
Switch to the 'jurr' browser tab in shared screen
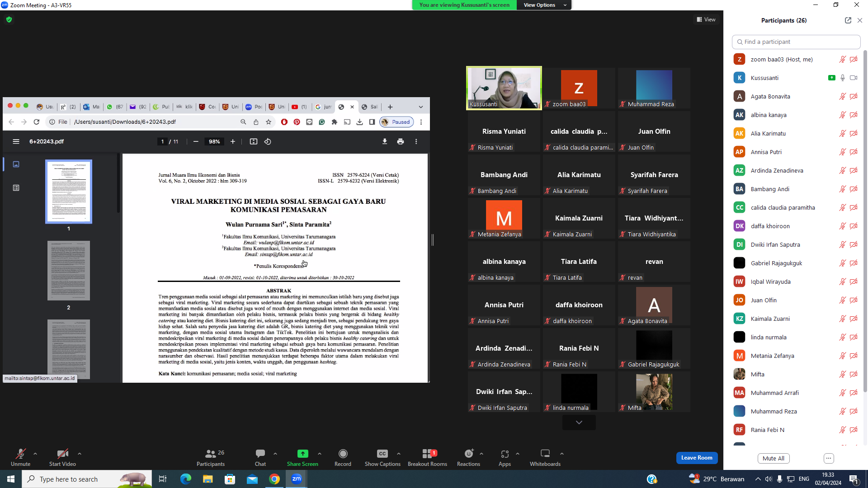(323, 107)
